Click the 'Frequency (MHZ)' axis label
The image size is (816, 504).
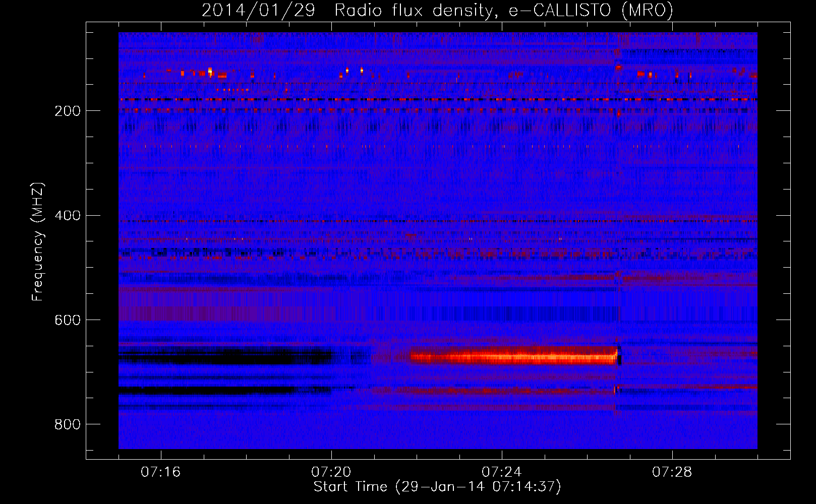[38, 241]
